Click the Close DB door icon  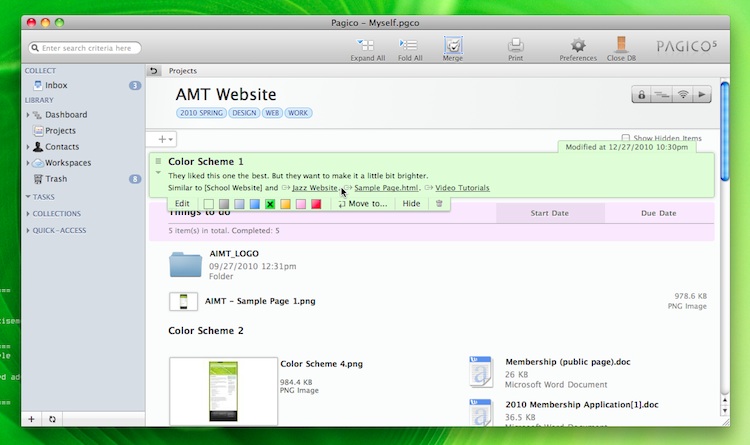[x=621, y=44]
